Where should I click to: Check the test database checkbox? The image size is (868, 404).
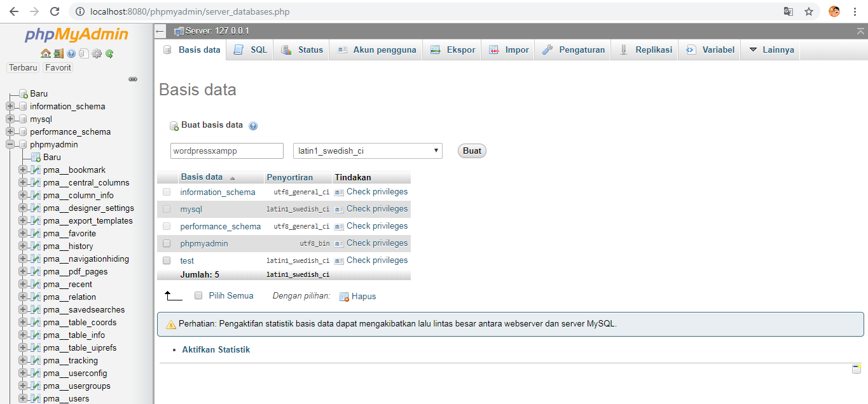(x=167, y=260)
